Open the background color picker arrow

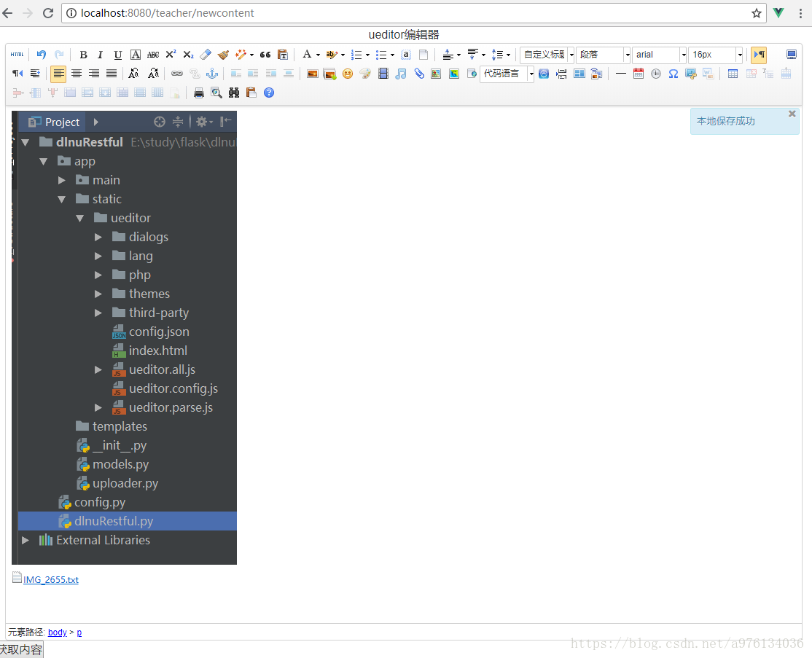pyautogui.click(x=343, y=55)
